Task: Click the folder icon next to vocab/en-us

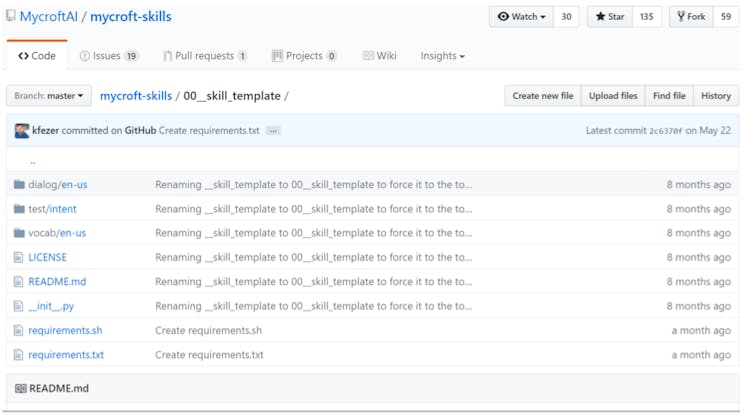Action: 19,233
